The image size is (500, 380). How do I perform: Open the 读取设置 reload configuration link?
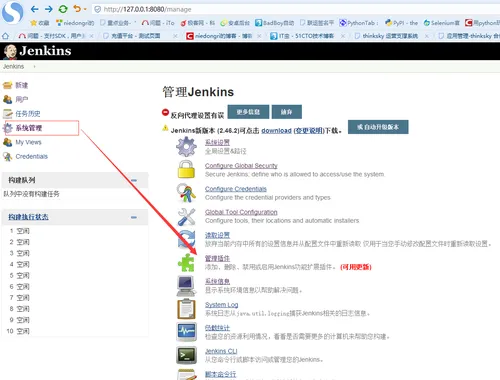click(x=217, y=235)
